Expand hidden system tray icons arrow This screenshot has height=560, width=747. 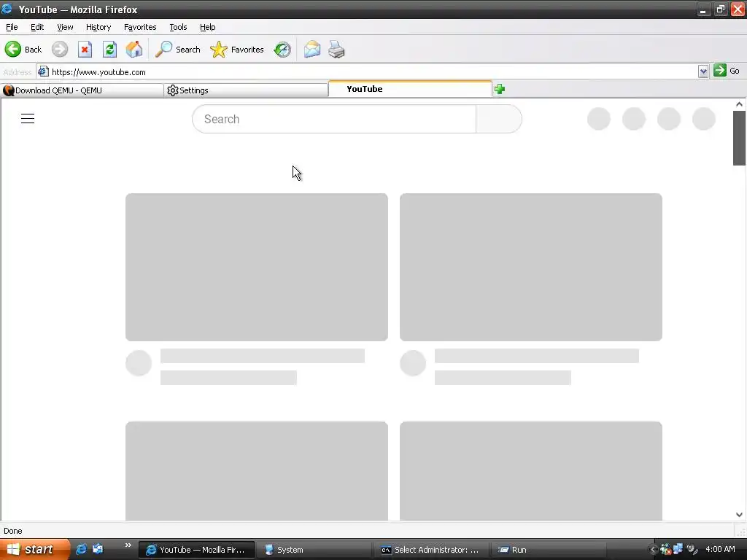tap(652, 550)
